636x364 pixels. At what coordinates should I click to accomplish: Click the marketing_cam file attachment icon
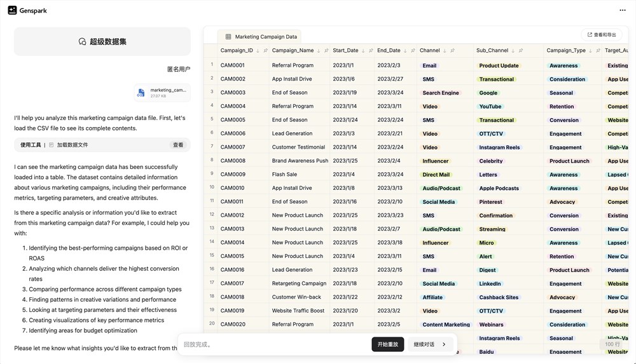141,93
